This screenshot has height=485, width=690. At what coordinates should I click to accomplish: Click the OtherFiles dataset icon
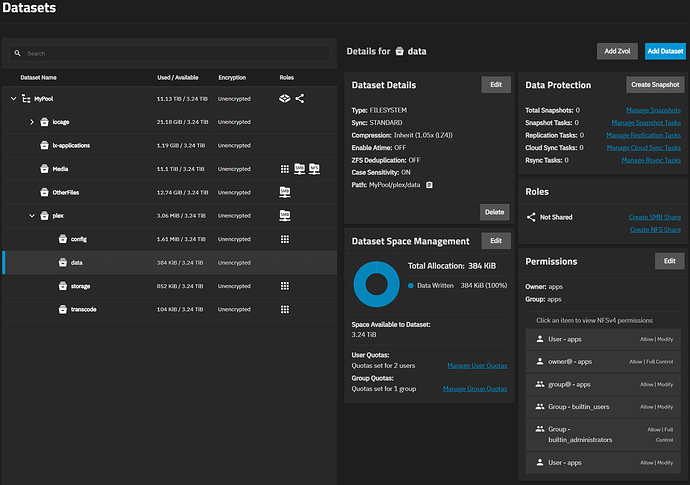pyautogui.click(x=44, y=192)
